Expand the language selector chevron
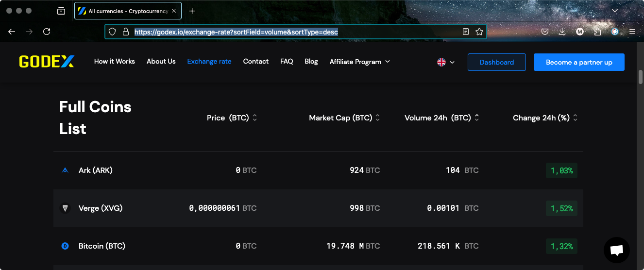Viewport: 644px width, 270px height. pos(452,62)
